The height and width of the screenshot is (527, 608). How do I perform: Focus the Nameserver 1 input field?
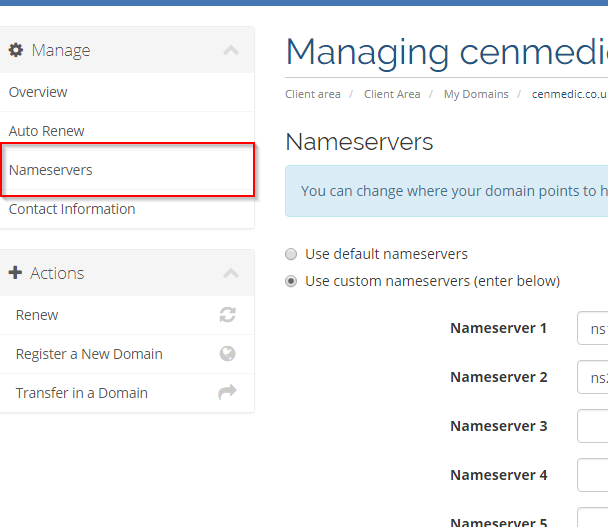(x=592, y=328)
